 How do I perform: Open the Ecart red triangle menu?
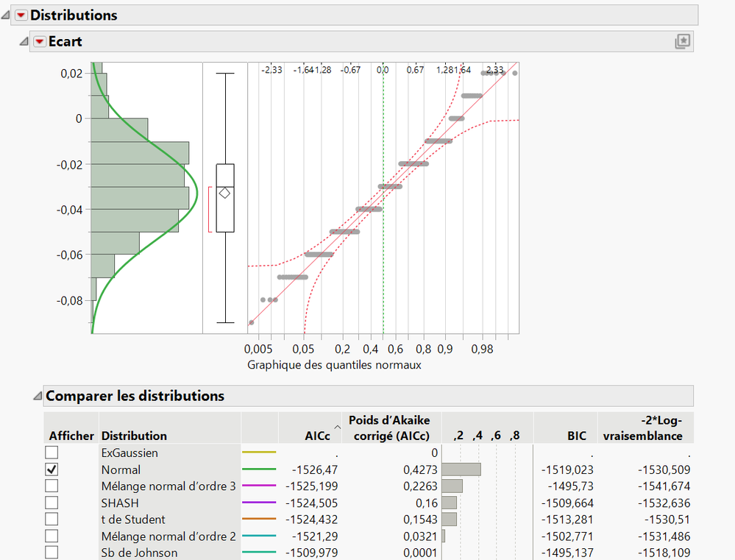39,42
